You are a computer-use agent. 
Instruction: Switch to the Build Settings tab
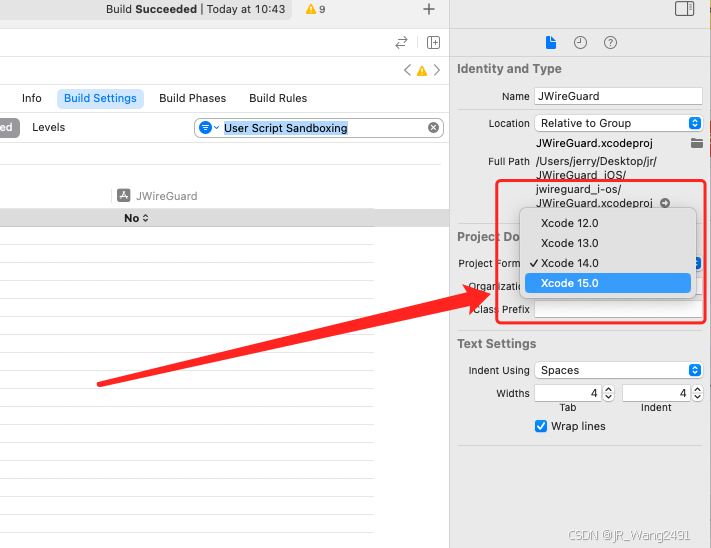tap(100, 98)
